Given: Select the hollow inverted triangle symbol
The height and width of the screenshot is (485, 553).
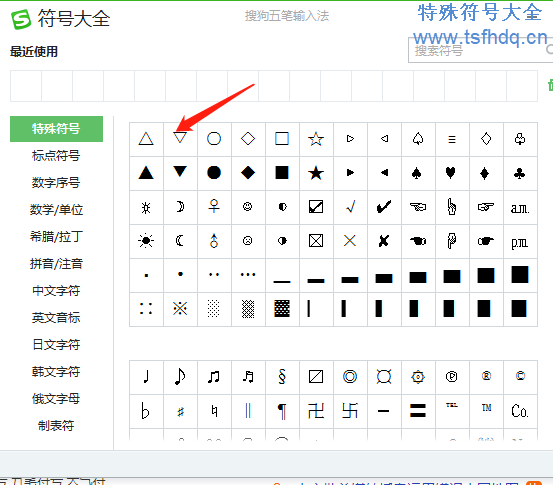Looking at the screenshot, I should (x=180, y=139).
